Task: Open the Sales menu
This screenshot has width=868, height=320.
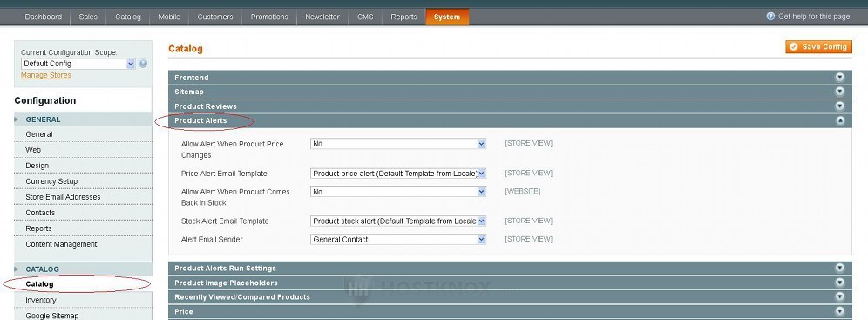Action: [88, 17]
